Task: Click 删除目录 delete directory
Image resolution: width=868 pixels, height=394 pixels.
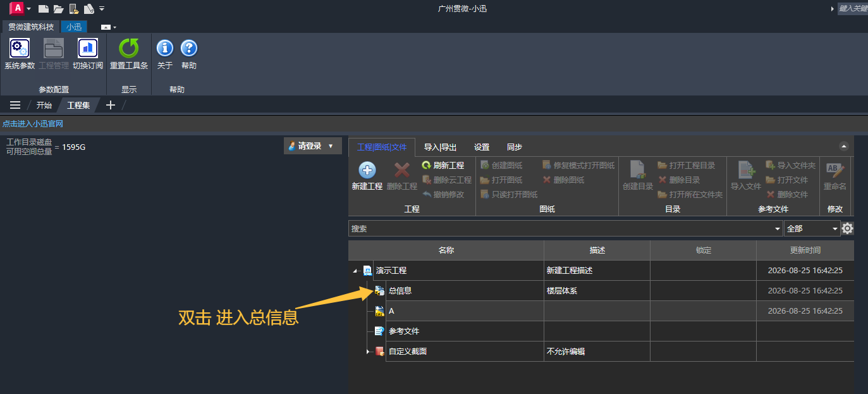Action: pyautogui.click(x=679, y=180)
